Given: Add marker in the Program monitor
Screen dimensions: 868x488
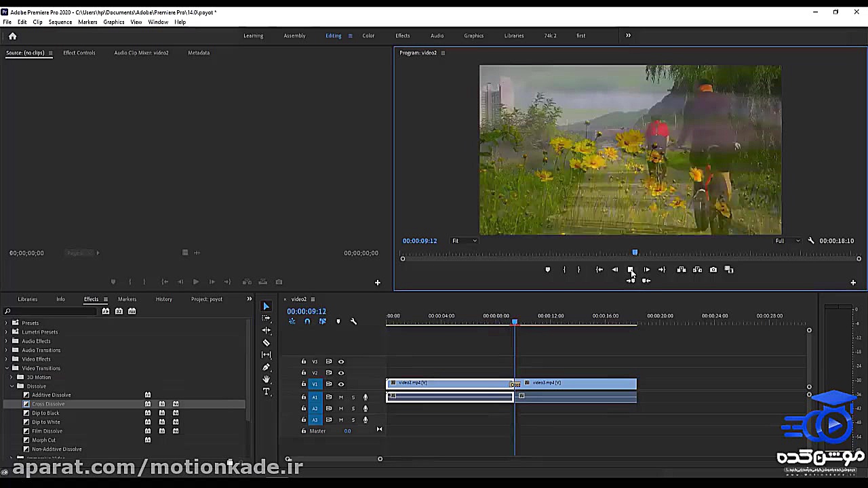Looking at the screenshot, I should click(x=547, y=270).
